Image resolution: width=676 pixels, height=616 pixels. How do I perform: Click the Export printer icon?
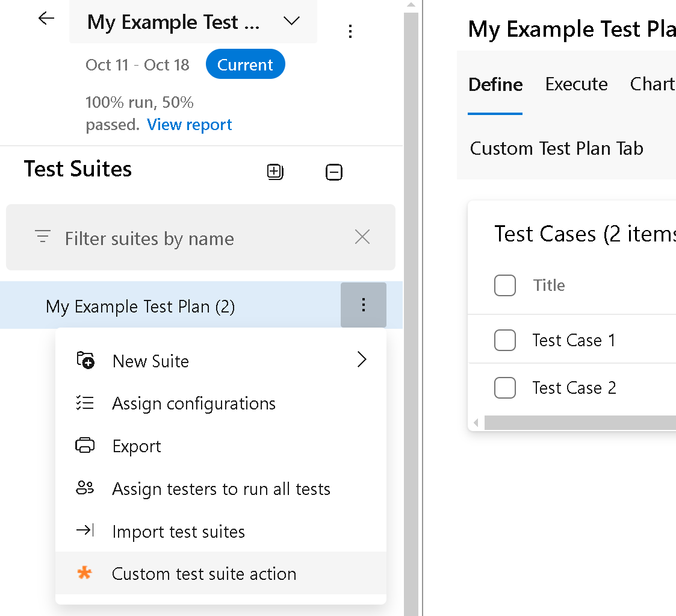(85, 446)
